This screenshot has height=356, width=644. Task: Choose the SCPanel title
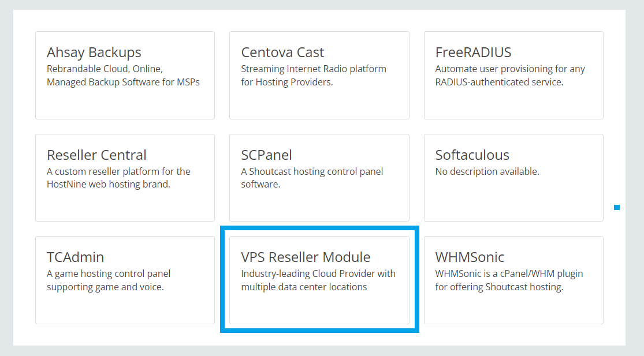tap(266, 155)
